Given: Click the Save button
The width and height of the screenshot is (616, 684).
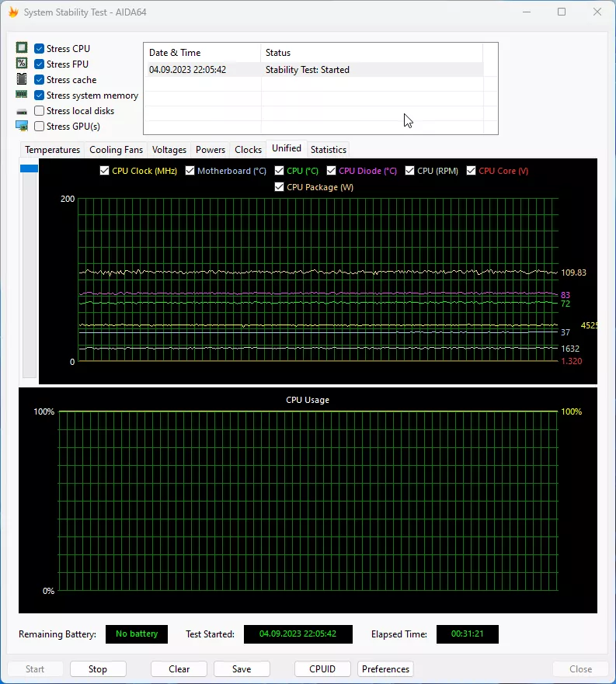Looking at the screenshot, I should point(242,668).
